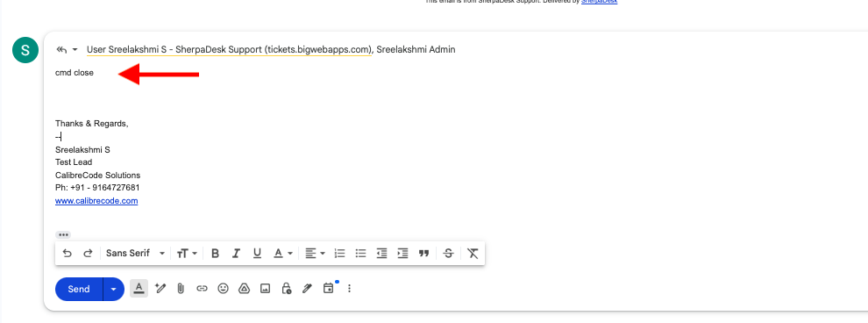Click the phone number line in signature
The image size is (868, 323).
[97, 188]
